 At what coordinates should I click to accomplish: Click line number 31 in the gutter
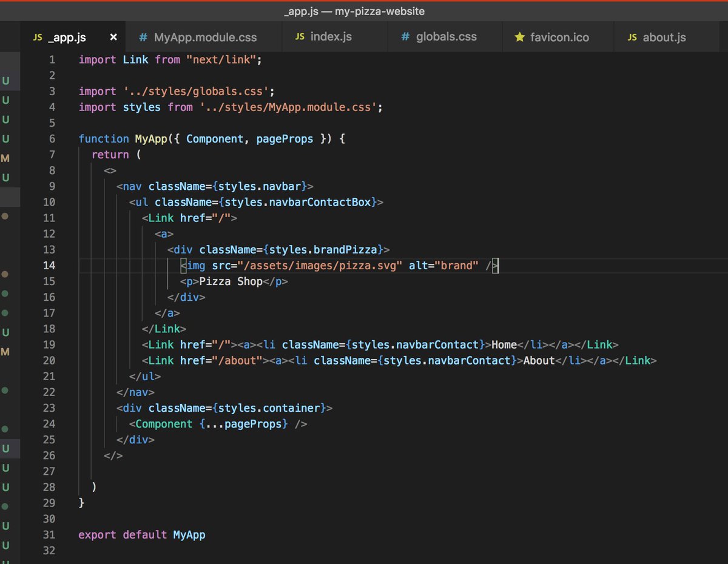pos(49,534)
